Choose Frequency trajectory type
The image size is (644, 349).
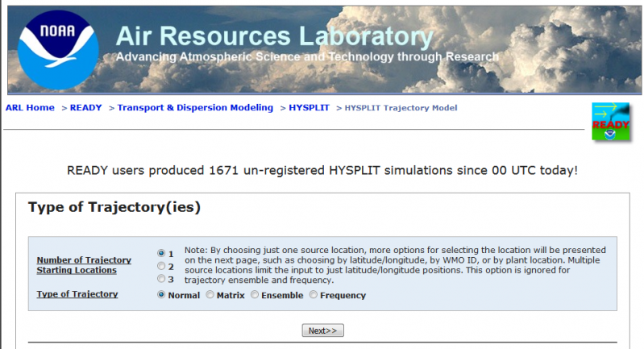(314, 295)
